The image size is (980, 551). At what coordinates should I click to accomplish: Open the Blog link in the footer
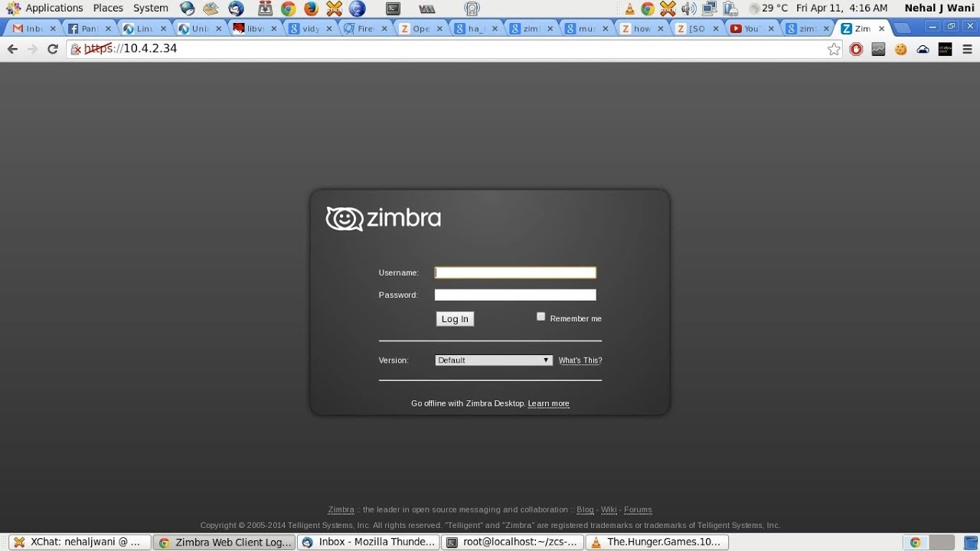585,510
